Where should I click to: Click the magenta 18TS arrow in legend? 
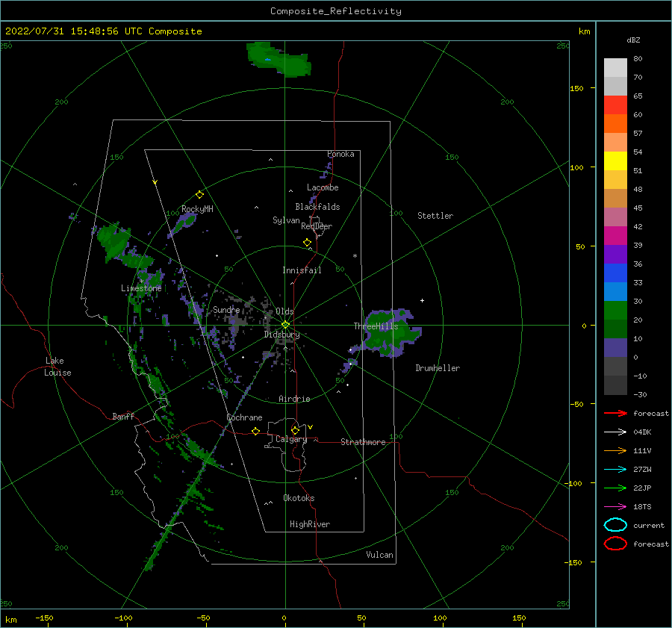point(615,507)
